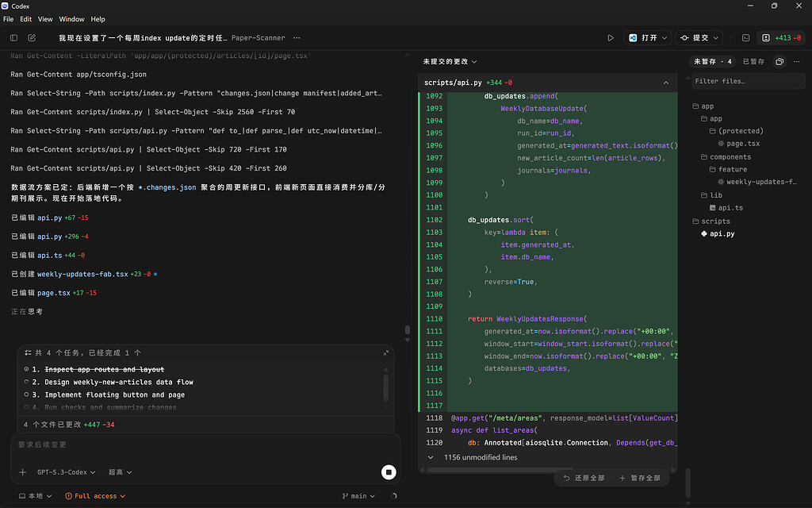Expand the 提交 dropdown arrow
Viewport: 812px width, 508px height.
pyautogui.click(x=716, y=38)
